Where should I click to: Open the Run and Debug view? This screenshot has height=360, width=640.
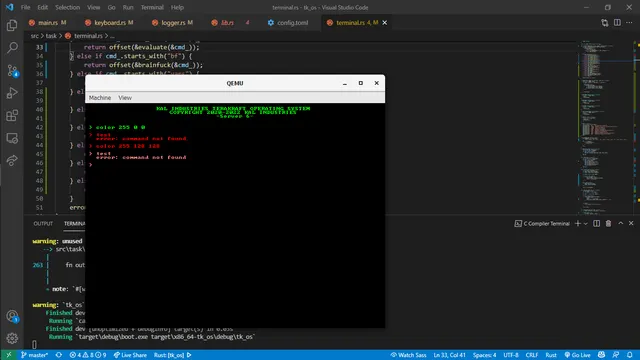click(12, 93)
